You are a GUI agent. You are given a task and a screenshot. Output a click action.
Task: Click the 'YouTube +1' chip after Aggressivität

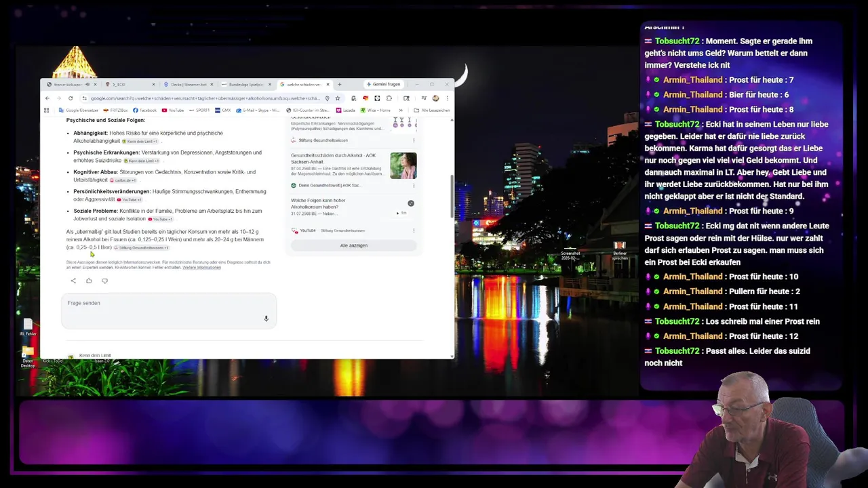(130, 199)
